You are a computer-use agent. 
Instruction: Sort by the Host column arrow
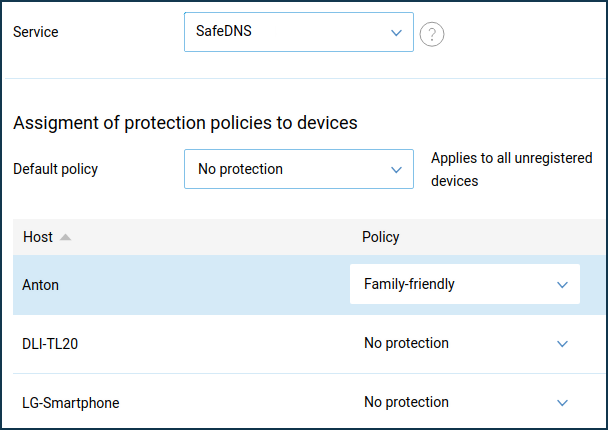tap(65, 237)
